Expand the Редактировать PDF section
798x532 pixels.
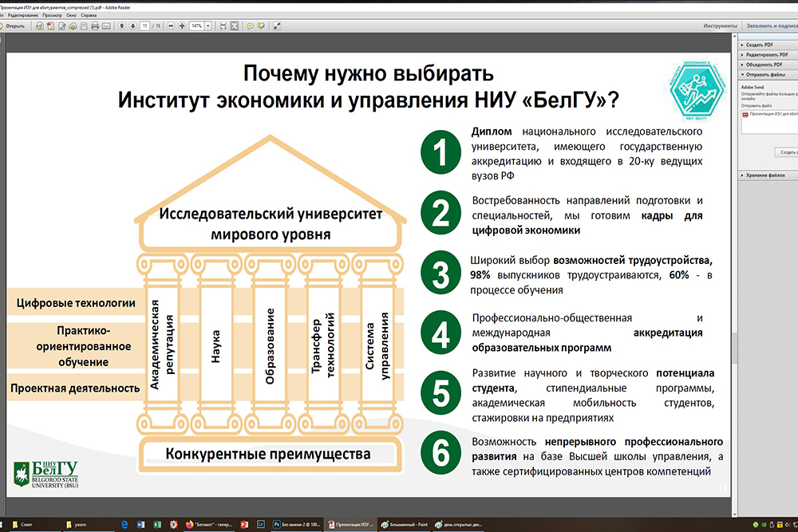(x=762, y=54)
